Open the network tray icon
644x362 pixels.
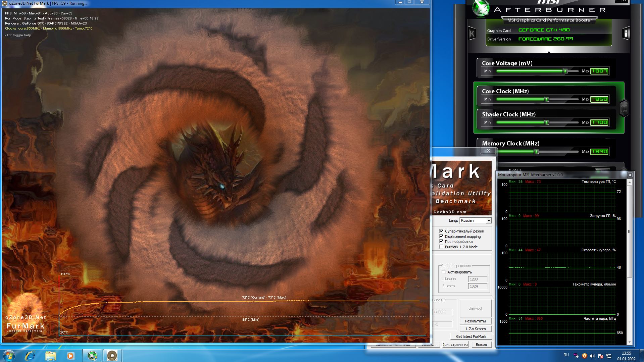[x=608, y=356]
